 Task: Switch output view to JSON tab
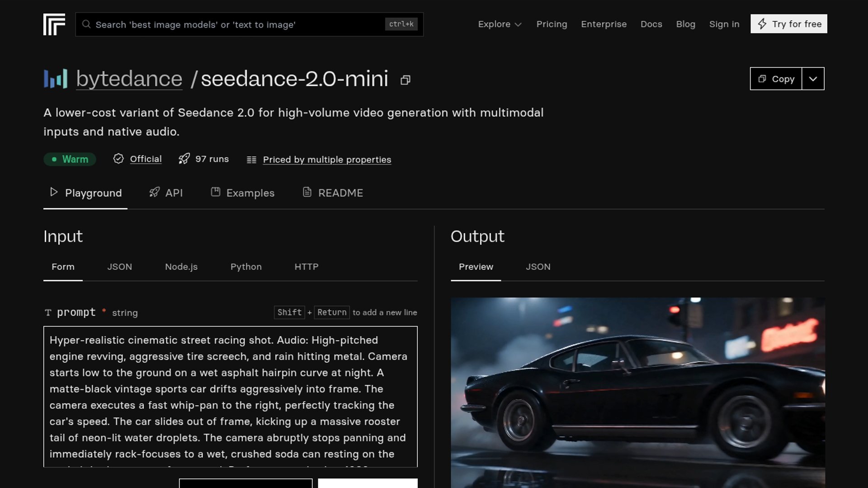tap(538, 267)
